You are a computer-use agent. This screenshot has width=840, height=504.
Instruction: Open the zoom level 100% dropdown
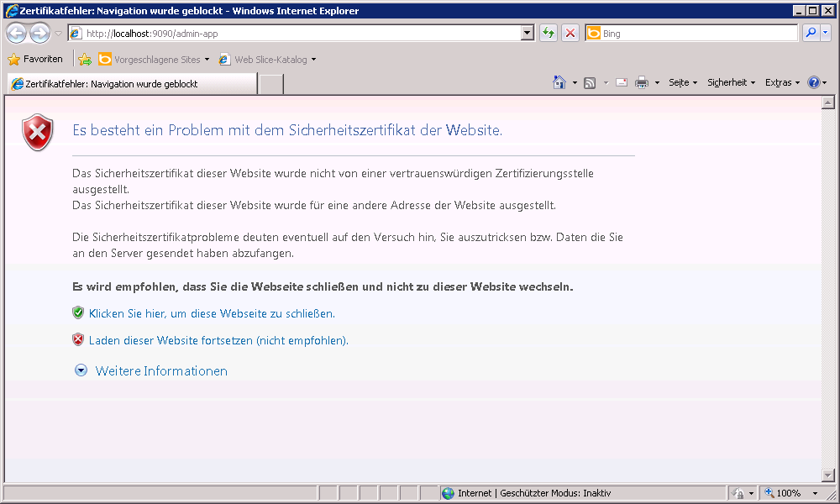[815, 494]
